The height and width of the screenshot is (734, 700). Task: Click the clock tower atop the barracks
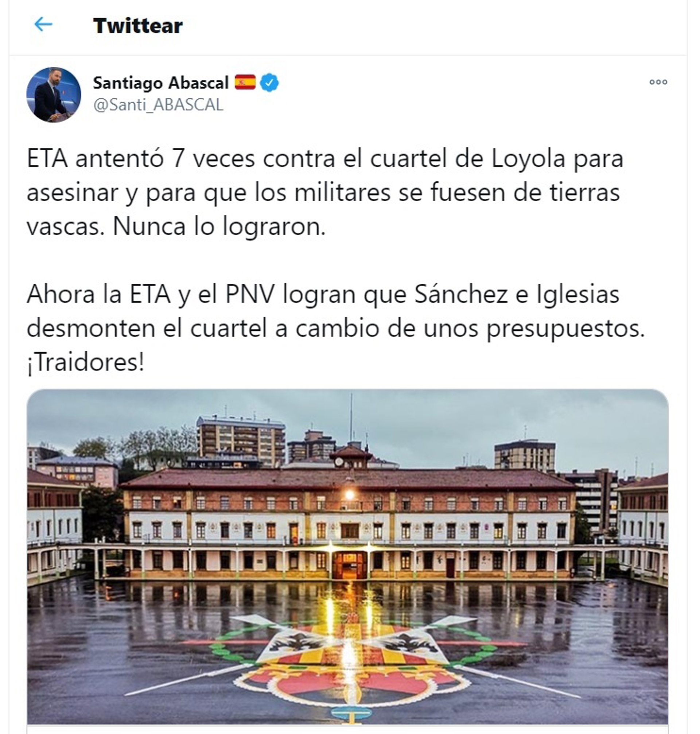[350, 457]
